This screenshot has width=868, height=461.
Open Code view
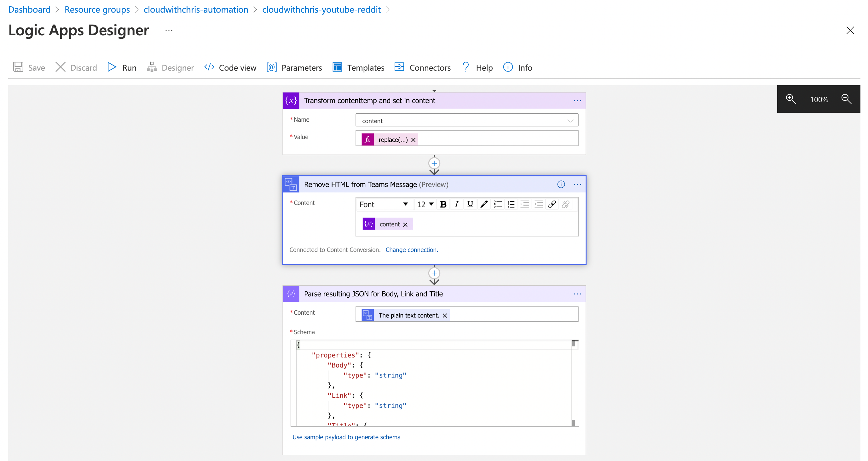click(230, 67)
